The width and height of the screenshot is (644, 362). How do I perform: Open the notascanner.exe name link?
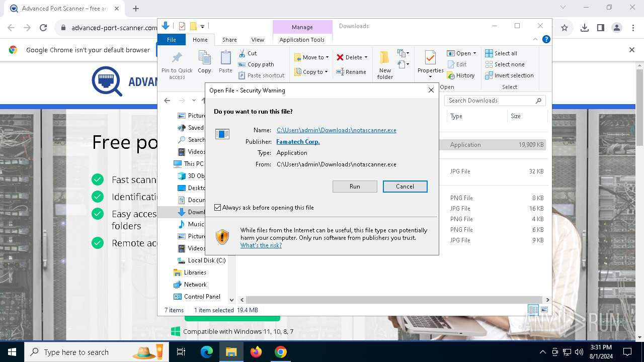click(x=337, y=130)
